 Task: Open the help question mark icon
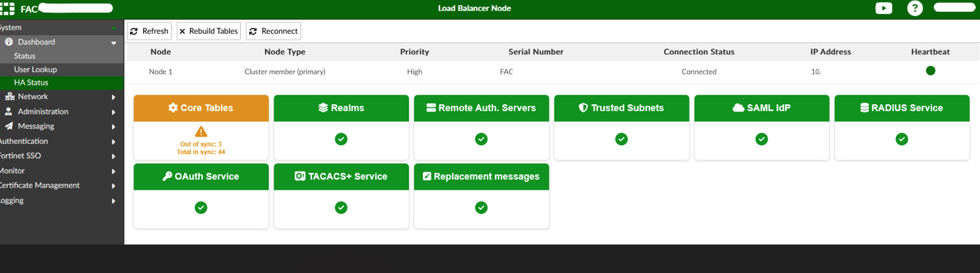click(915, 8)
